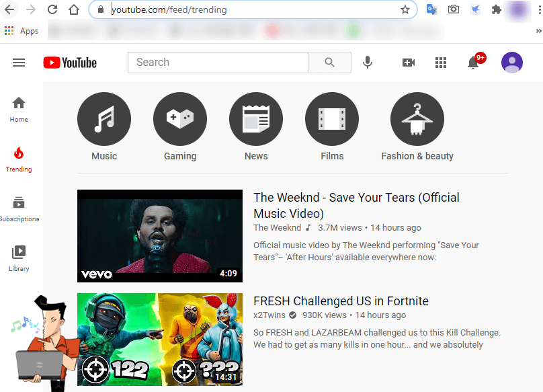Go to Home in the sidebar
The height and width of the screenshot is (392, 543).
click(x=19, y=110)
